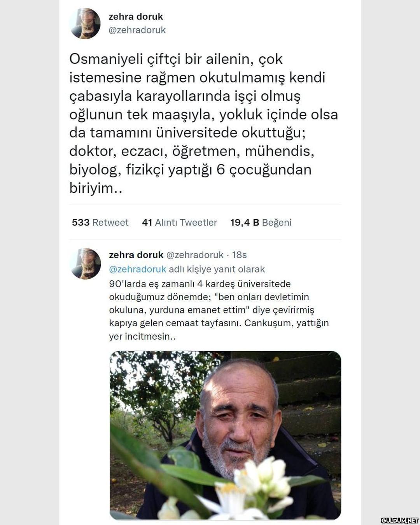This screenshot has height=525, width=420.
Task: Open the 18s timestamp of the reply
Action: (x=240, y=255)
